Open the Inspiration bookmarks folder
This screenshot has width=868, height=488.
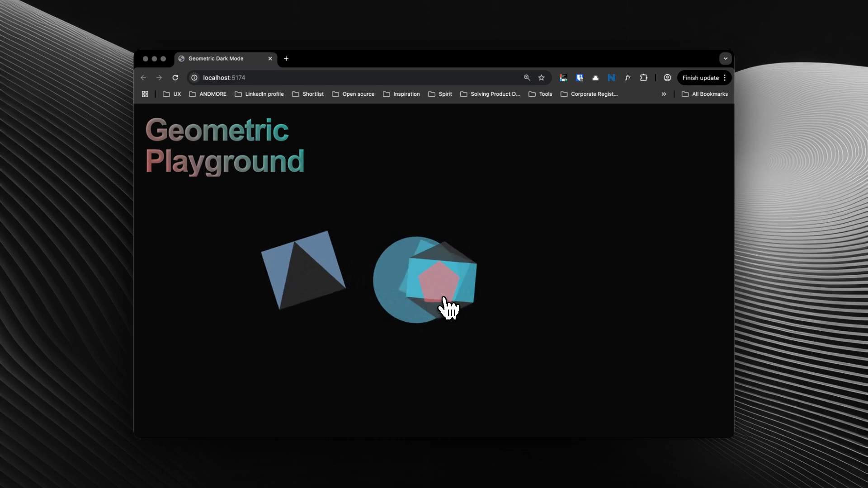coord(401,94)
